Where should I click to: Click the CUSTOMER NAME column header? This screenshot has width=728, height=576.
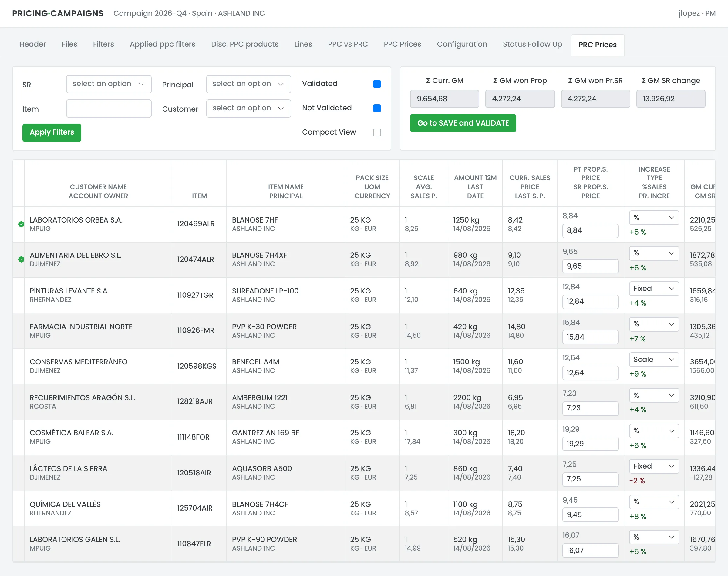[x=98, y=187]
